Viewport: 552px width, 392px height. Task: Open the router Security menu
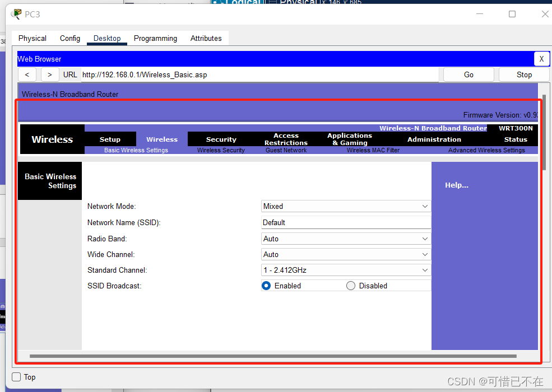[221, 139]
